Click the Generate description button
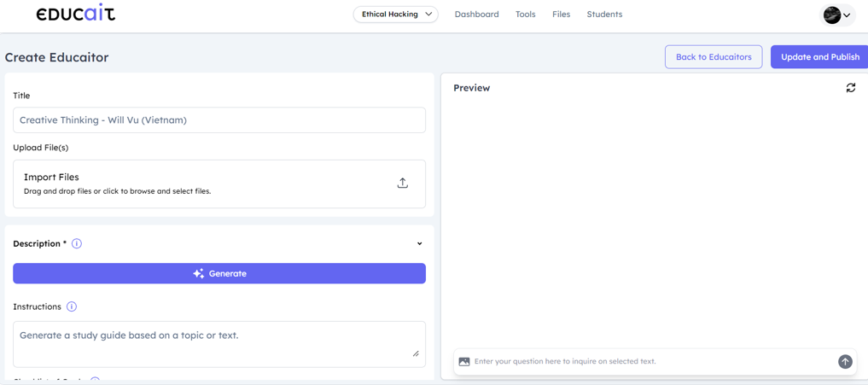 click(218, 274)
